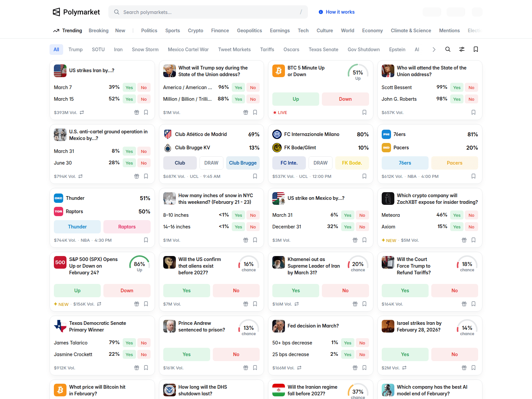Filter by the Oscars topic chip

(291, 50)
